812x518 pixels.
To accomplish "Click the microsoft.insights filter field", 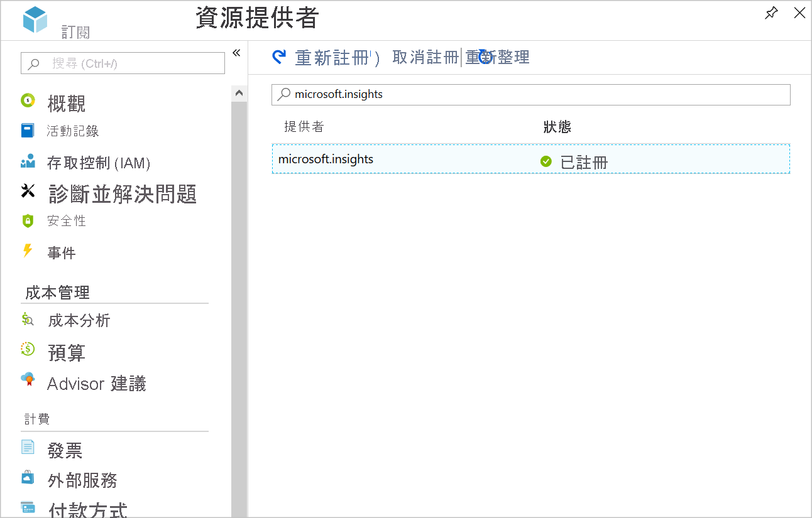I will pyautogui.click(x=531, y=95).
